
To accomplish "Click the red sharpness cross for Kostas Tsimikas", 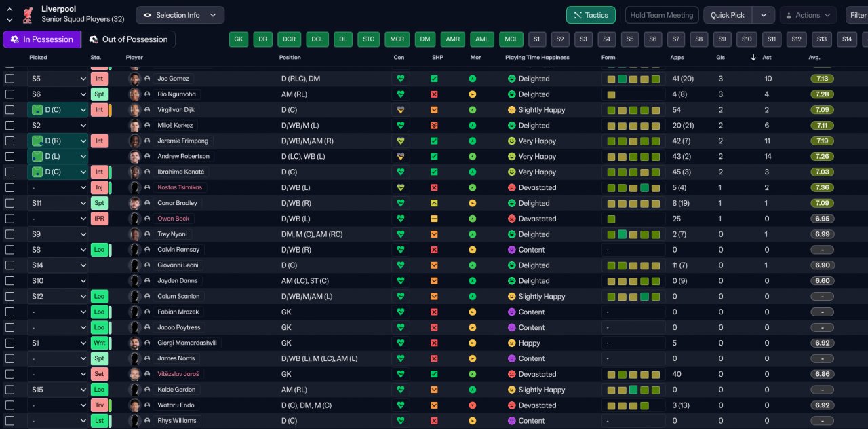I will point(434,187).
